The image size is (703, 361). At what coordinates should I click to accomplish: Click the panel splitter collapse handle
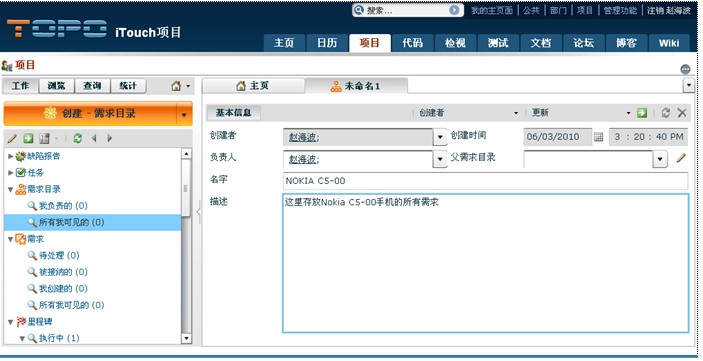(x=199, y=212)
